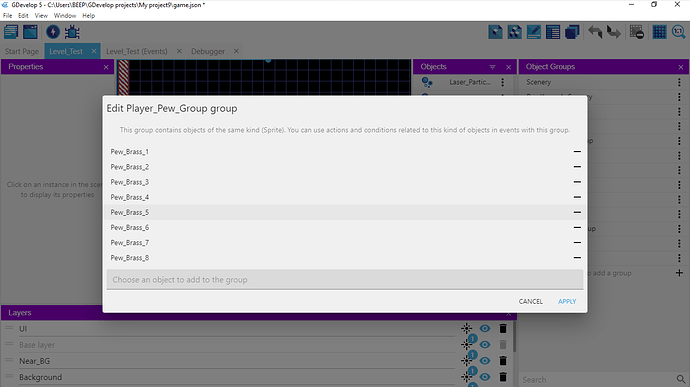The width and height of the screenshot is (690, 387).
Task: Toggle visibility of the UI layer
Action: tap(484, 328)
